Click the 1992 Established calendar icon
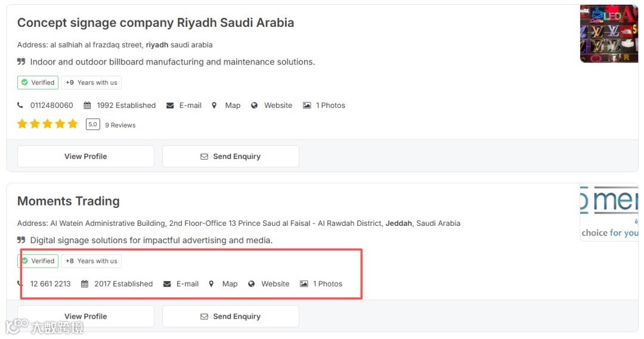The image size is (644, 339). [87, 105]
